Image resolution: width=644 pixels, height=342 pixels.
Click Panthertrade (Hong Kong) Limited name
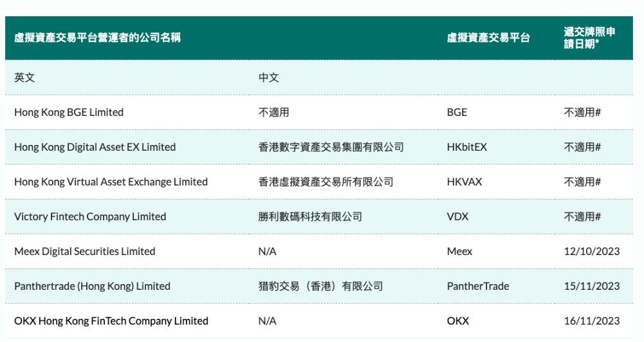[92, 286]
